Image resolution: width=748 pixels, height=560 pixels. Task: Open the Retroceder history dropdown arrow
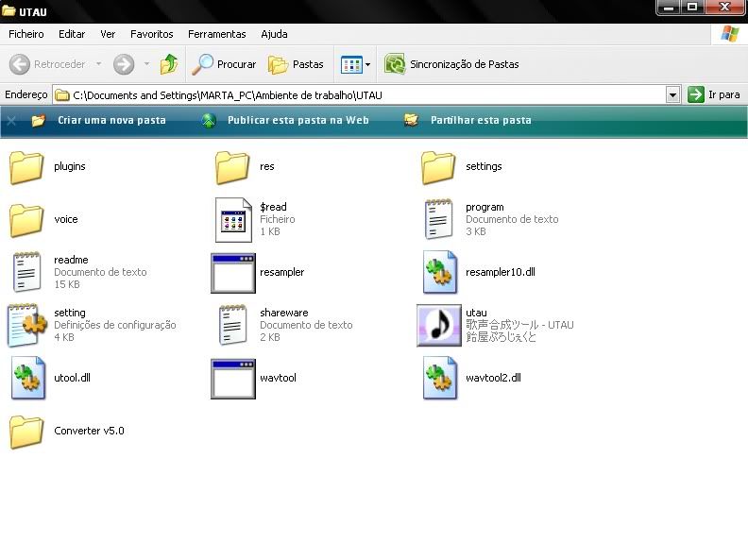[99, 63]
